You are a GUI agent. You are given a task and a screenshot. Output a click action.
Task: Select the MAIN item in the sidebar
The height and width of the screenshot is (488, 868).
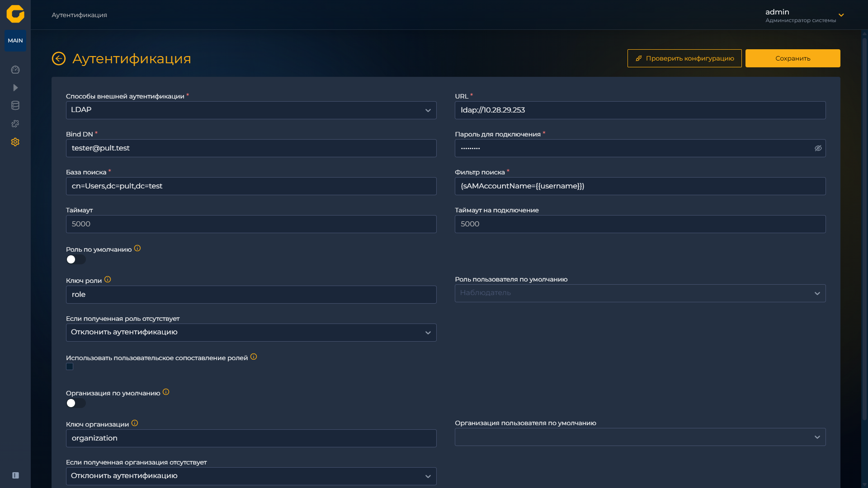[x=15, y=41]
